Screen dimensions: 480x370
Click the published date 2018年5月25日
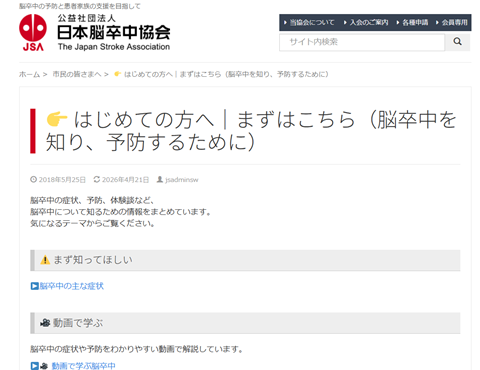[62, 180]
